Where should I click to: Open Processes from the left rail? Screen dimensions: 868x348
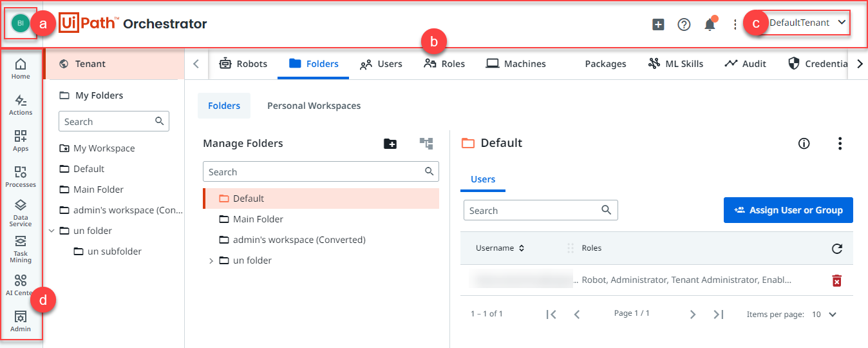coord(21,177)
